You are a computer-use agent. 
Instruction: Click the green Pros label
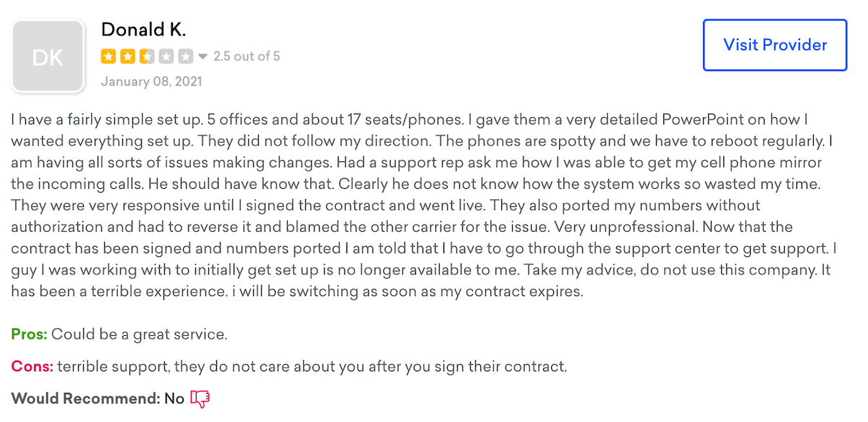(x=29, y=334)
